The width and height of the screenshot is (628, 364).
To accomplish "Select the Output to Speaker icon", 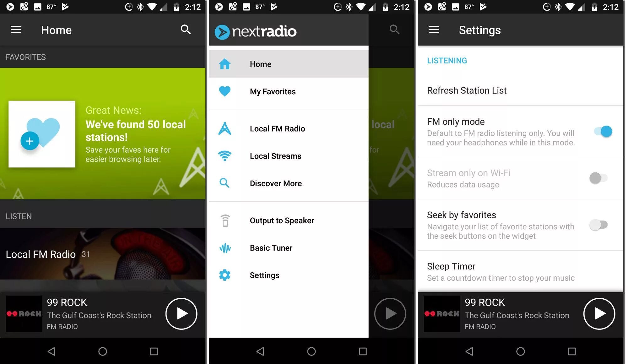I will pos(225,220).
